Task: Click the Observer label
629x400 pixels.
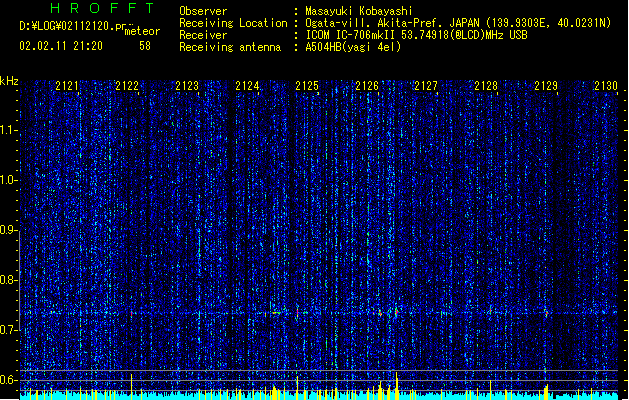Action: tap(203, 11)
